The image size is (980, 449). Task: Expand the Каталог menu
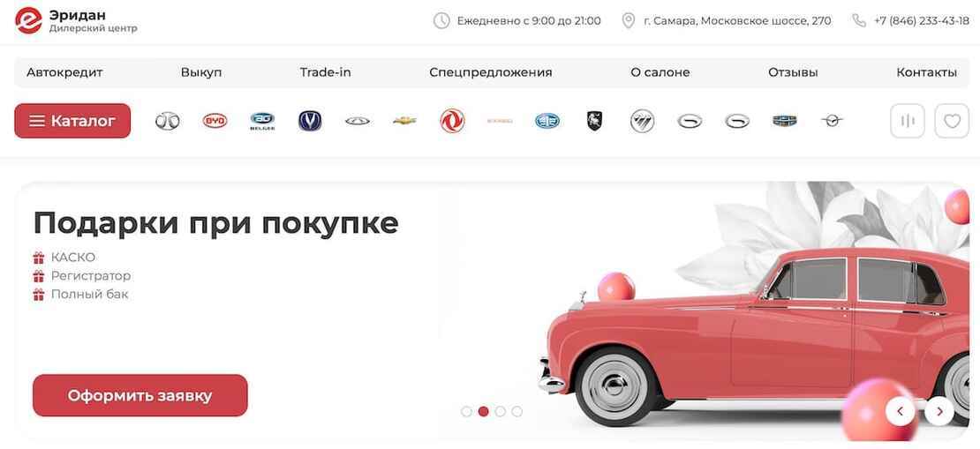tap(72, 121)
